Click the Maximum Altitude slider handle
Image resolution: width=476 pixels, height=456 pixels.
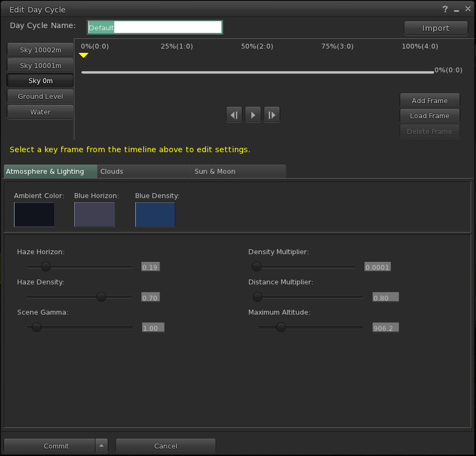pyautogui.click(x=281, y=327)
